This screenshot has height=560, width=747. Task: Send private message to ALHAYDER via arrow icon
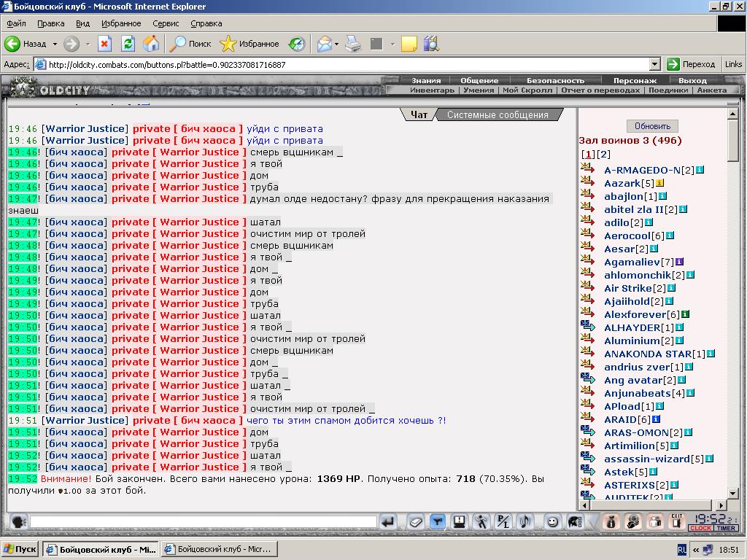click(588, 326)
